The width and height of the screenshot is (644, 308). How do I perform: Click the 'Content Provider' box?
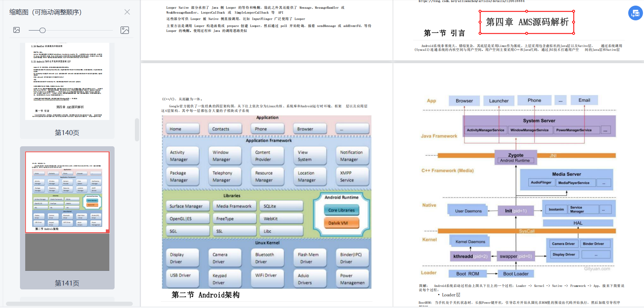point(267,156)
